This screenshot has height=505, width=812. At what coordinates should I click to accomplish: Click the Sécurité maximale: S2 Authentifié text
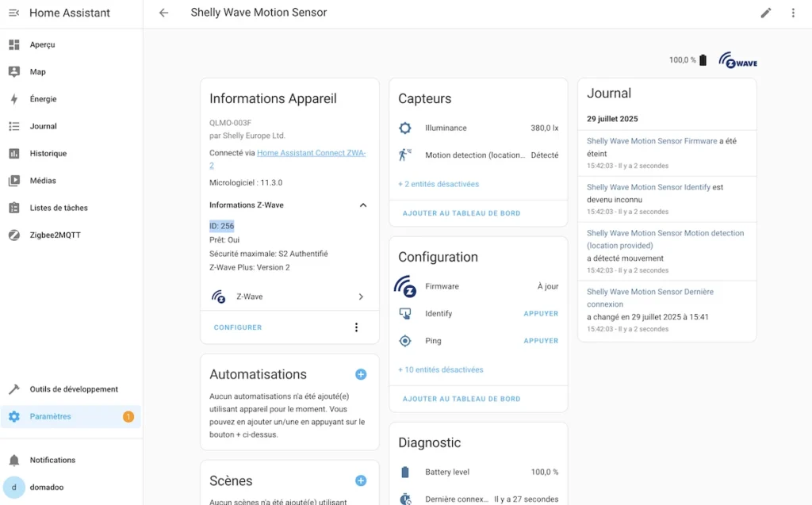pyautogui.click(x=269, y=254)
